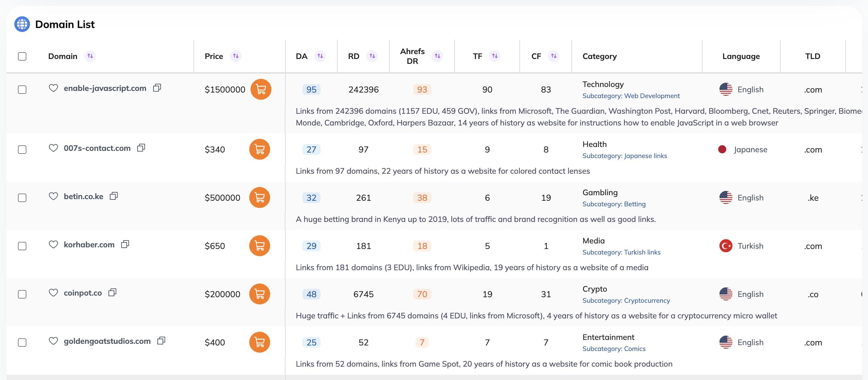Copy coinpot.co domain name
Viewport: 868px width, 380px height.
[112, 292]
